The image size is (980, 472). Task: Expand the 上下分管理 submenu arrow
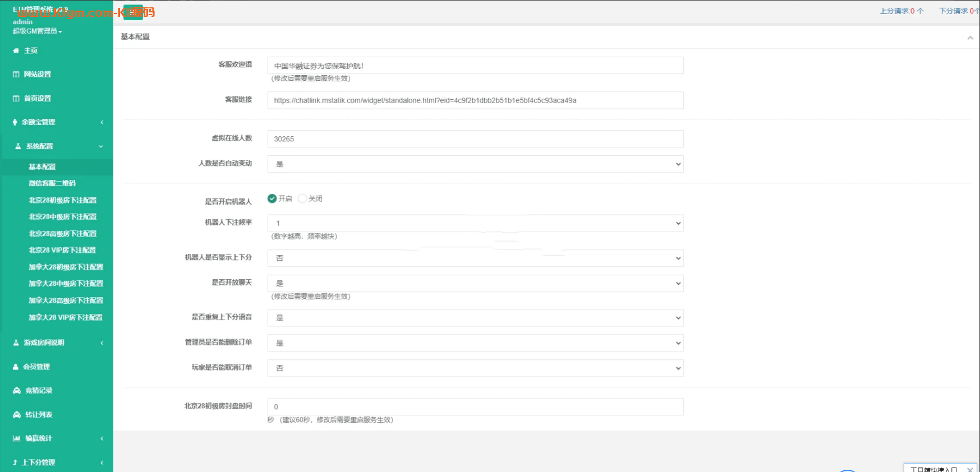click(102, 462)
